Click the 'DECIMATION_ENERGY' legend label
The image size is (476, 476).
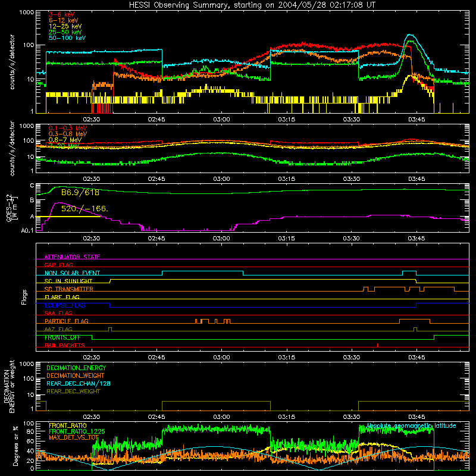(x=76, y=368)
